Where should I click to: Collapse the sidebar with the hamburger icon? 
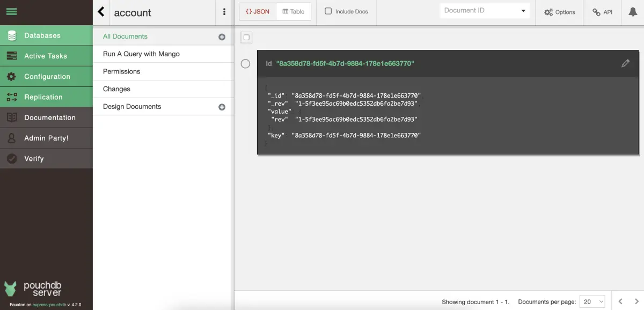click(x=11, y=12)
